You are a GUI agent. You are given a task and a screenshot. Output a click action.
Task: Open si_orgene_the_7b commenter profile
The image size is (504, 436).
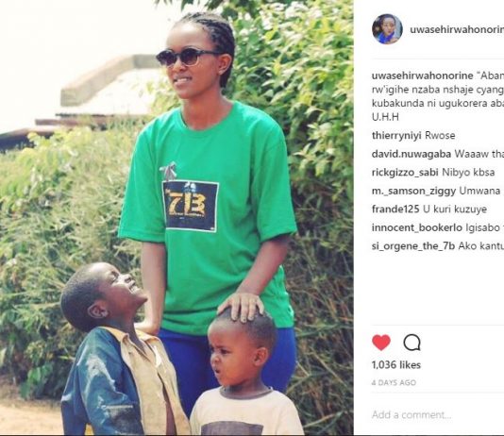[x=413, y=246]
